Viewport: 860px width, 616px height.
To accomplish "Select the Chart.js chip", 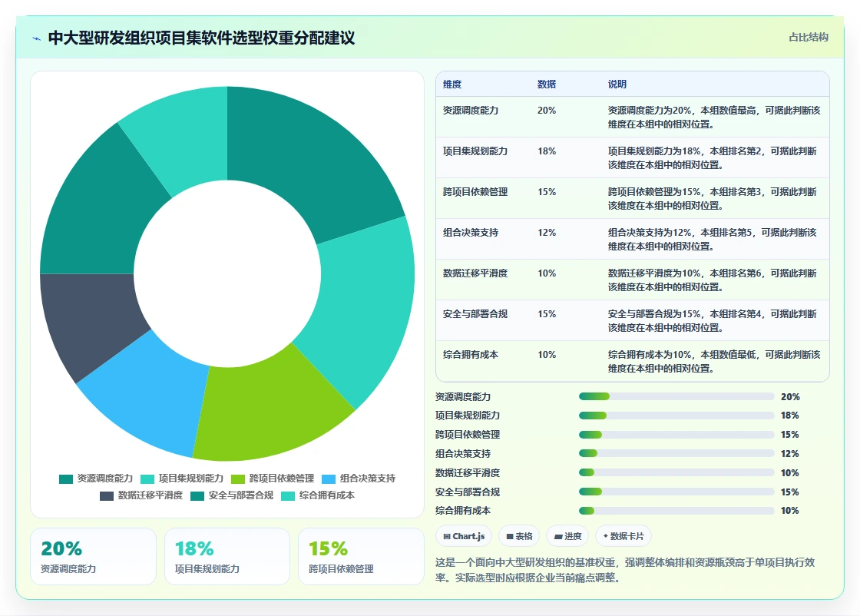I will (x=464, y=536).
